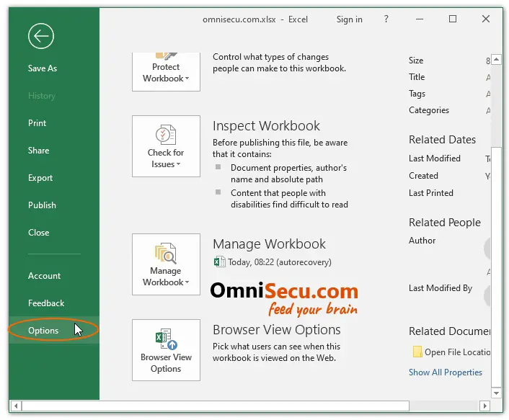Click the Last Modified By label
509x420 pixels.
(x=441, y=288)
